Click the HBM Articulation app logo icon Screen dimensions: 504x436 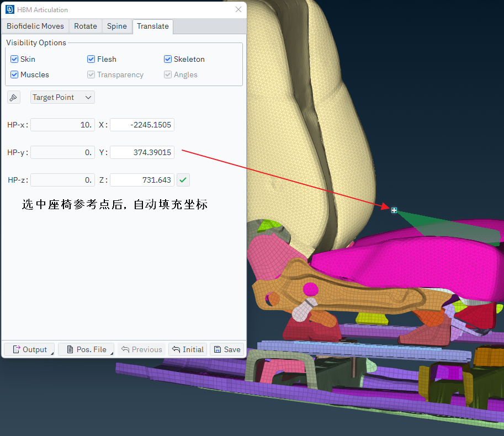[x=9, y=9]
